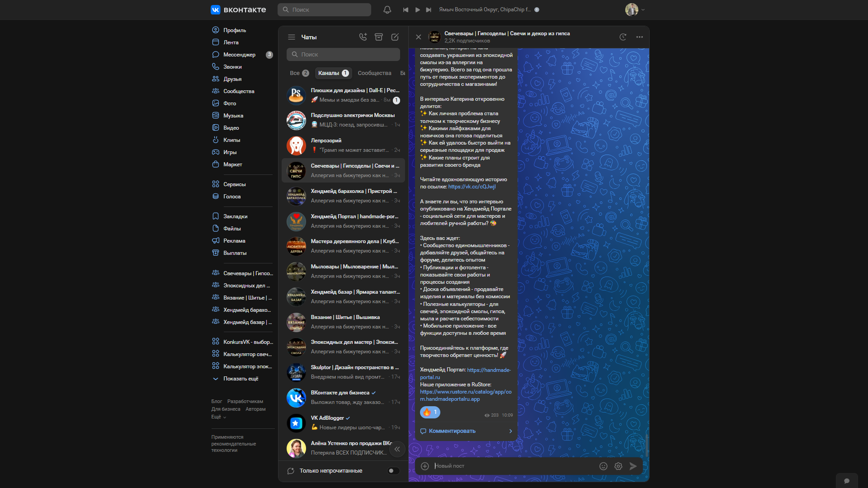Open attachment plus icon near new post
The width and height of the screenshot is (868, 488).
tap(425, 466)
